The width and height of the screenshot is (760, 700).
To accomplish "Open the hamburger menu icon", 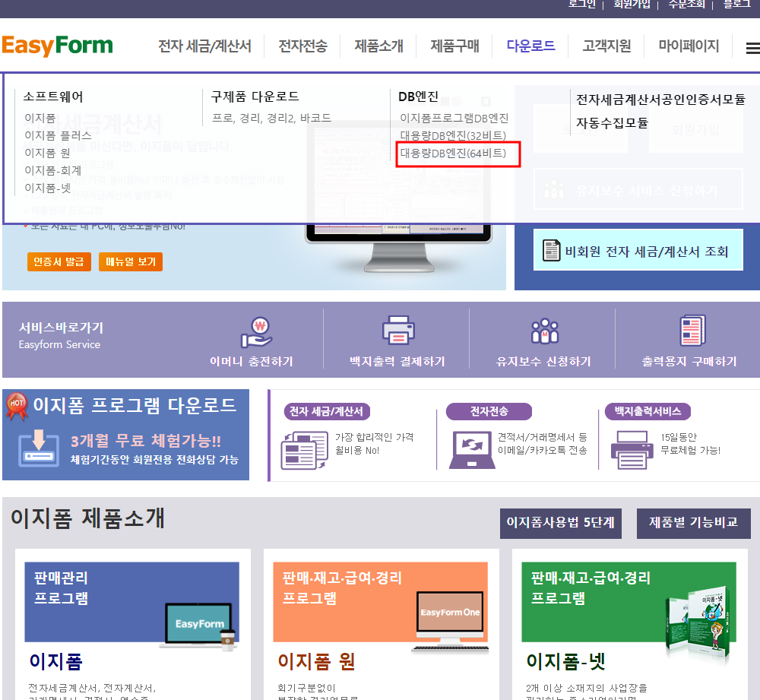I will pos(752,48).
